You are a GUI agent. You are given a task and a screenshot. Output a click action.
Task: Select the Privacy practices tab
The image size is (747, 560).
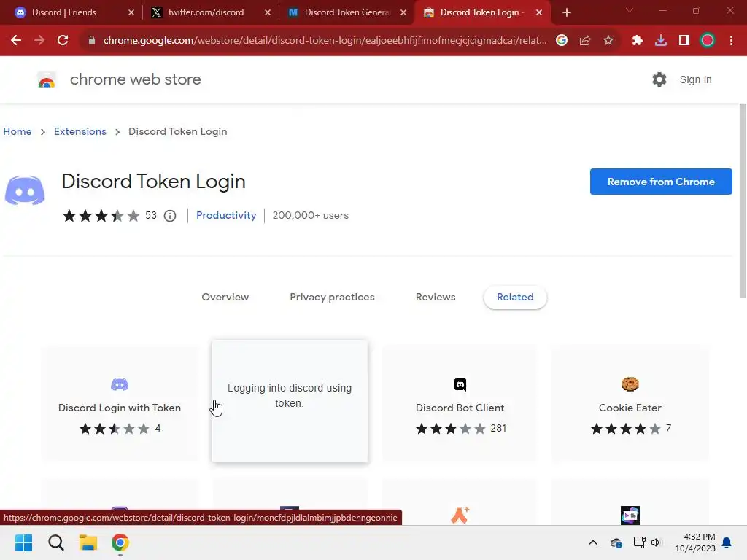point(333,297)
